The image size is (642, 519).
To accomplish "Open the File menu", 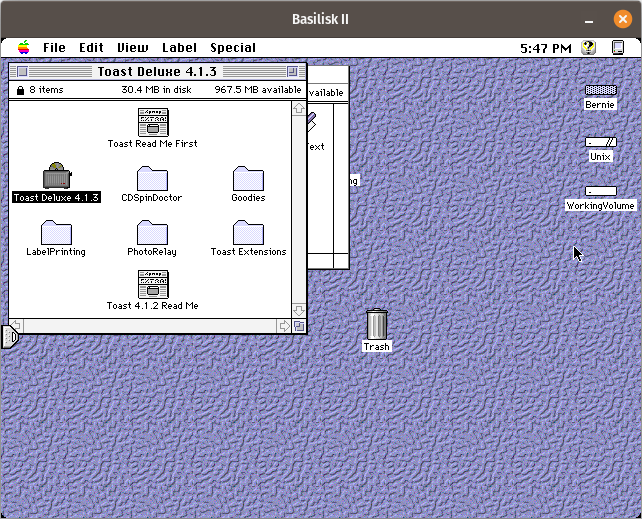I will (x=54, y=48).
